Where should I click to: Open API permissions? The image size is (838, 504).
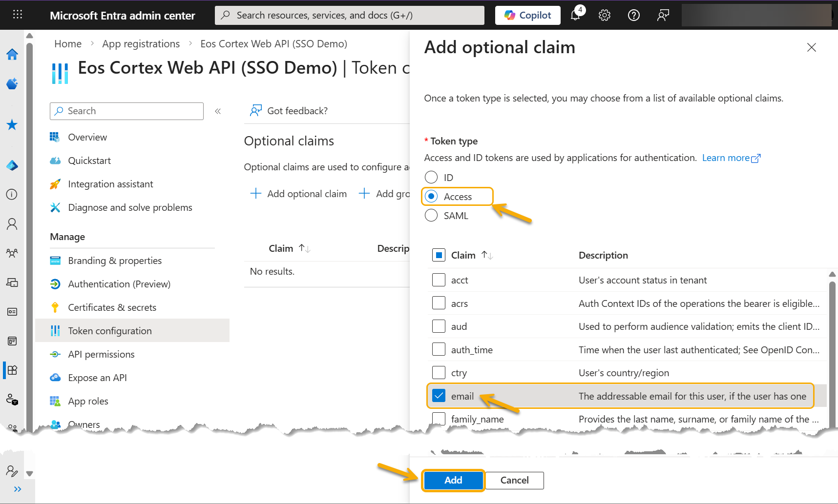click(x=101, y=354)
